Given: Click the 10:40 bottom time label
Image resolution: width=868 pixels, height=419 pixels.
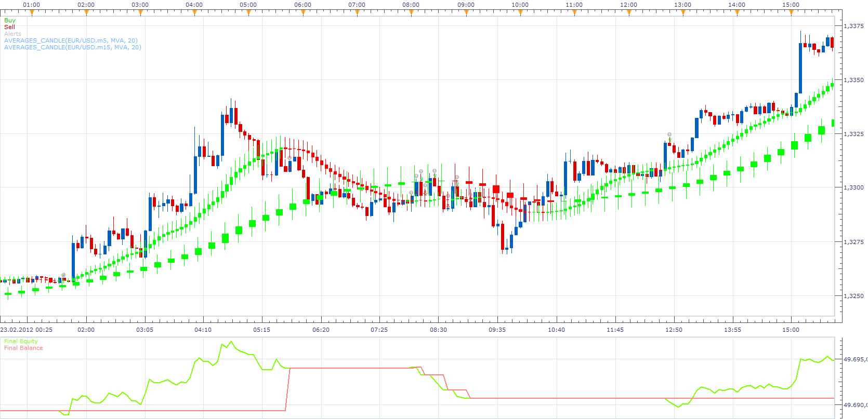Looking at the screenshot, I should coord(556,330).
